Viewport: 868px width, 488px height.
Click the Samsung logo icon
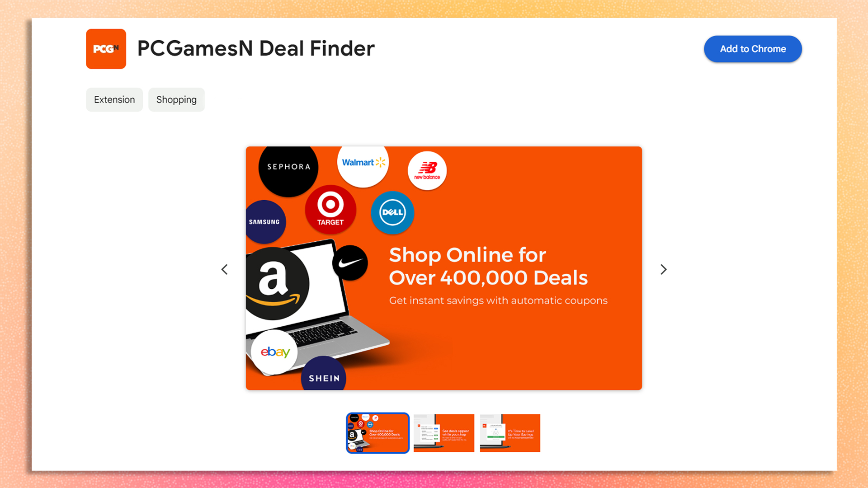coord(264,221)
